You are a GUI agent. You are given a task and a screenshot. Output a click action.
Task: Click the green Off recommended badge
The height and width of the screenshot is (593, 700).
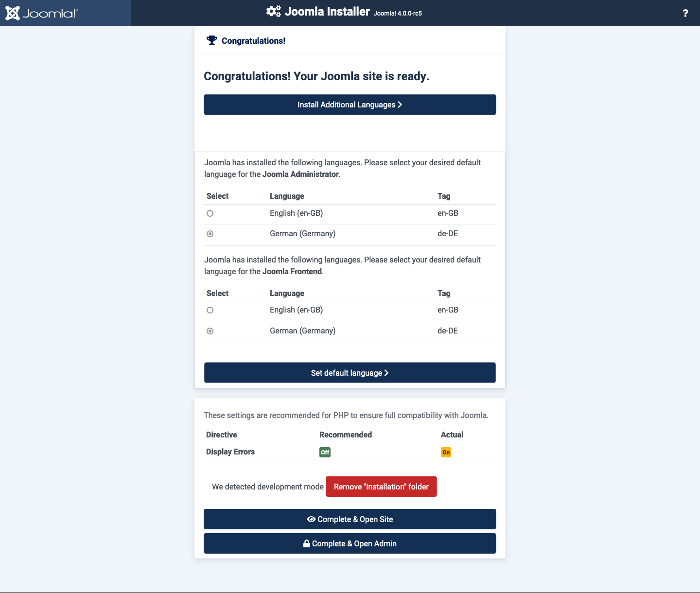click(325, 452)
